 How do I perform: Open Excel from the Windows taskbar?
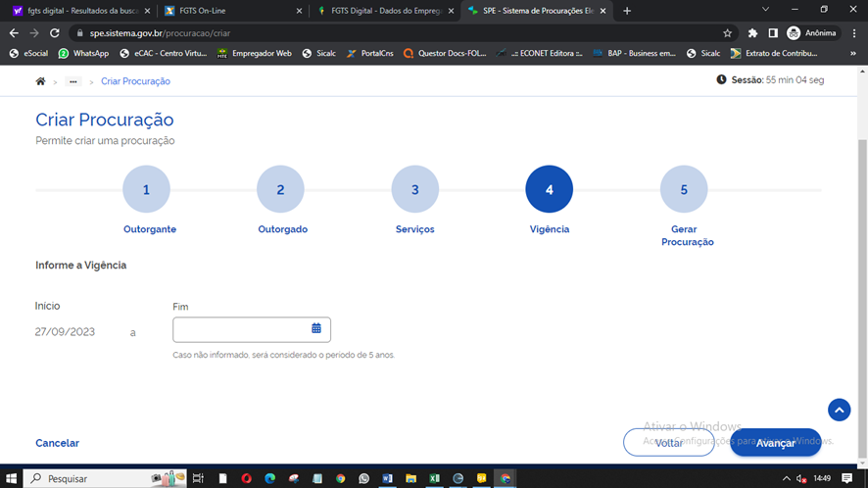(x=434, y=478)
